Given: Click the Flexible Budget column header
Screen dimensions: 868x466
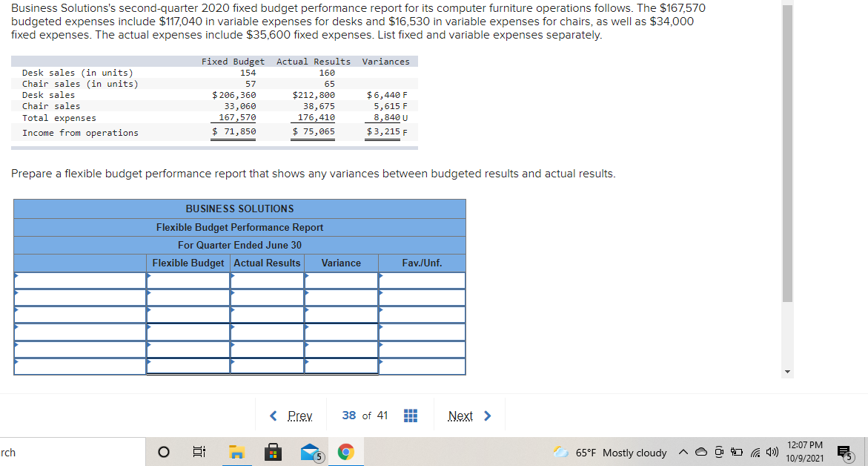Looking at the screenshot, I should [188, 263].
